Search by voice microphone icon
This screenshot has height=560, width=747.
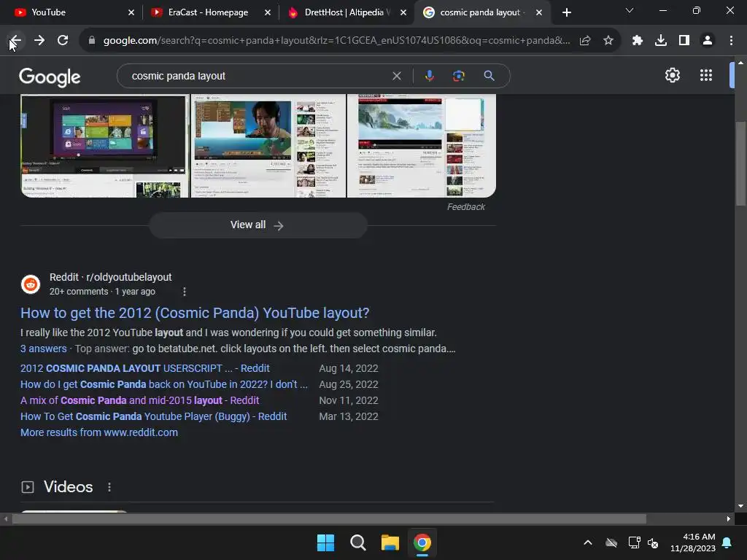pyautogui.click(x=429, y=76)
